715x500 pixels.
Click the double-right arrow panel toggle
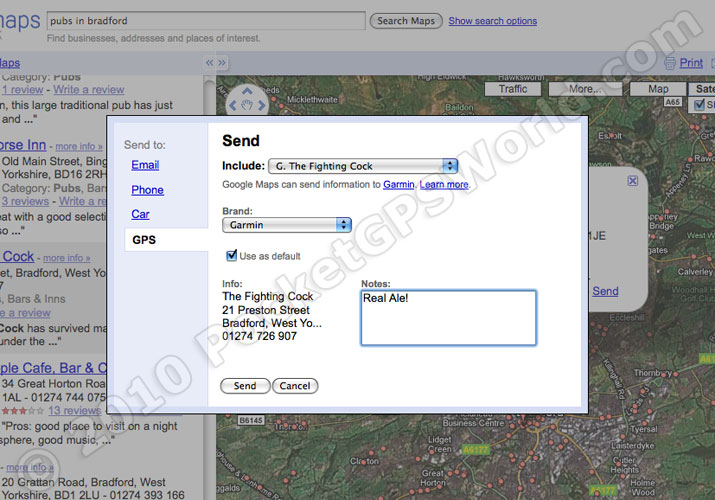pos(222,63)
